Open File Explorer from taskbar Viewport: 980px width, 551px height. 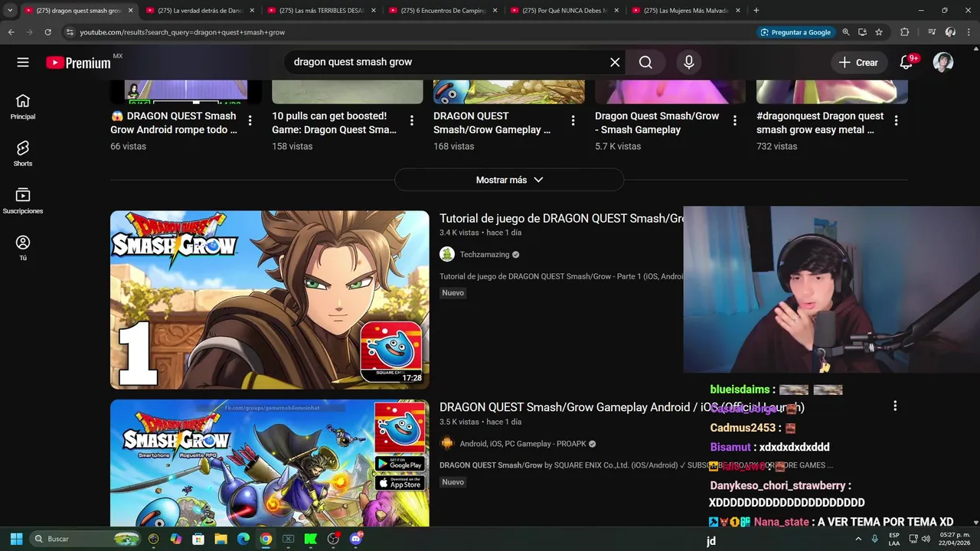point(220,539)
